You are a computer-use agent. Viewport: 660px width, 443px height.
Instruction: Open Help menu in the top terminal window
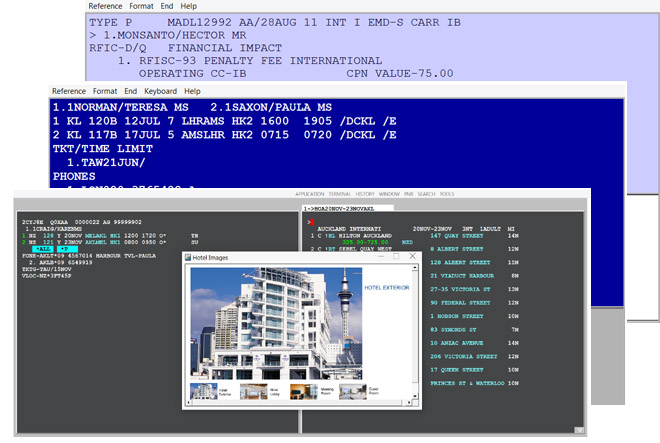point(191,6)
